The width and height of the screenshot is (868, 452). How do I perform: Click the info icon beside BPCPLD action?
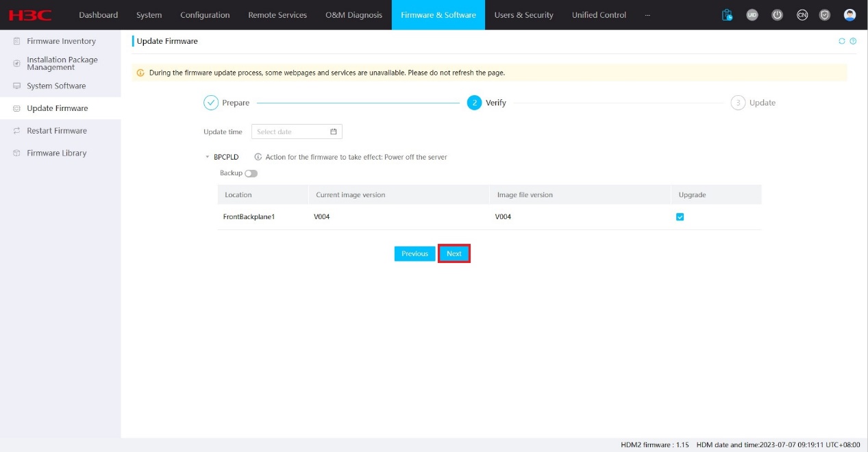point(258,157)
